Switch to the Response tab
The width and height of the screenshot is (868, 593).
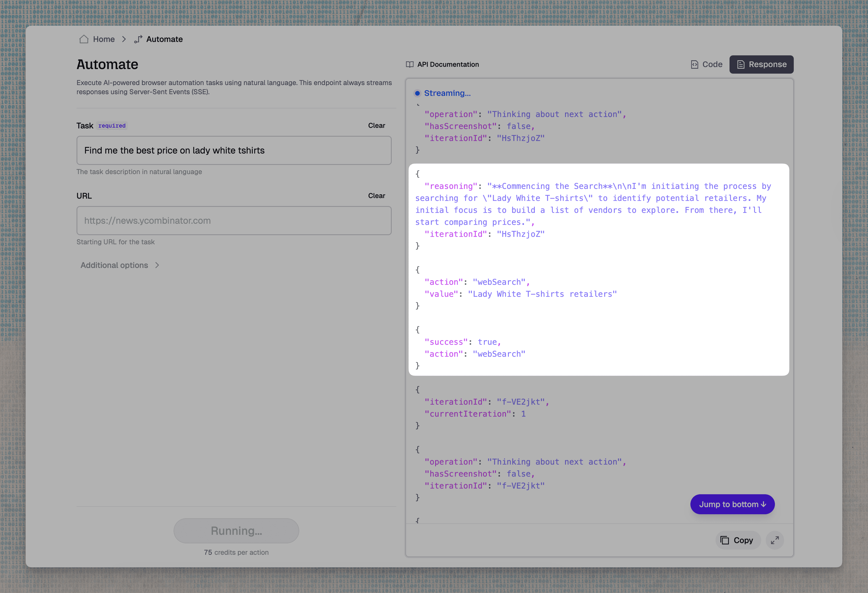(x=761, y=64)
